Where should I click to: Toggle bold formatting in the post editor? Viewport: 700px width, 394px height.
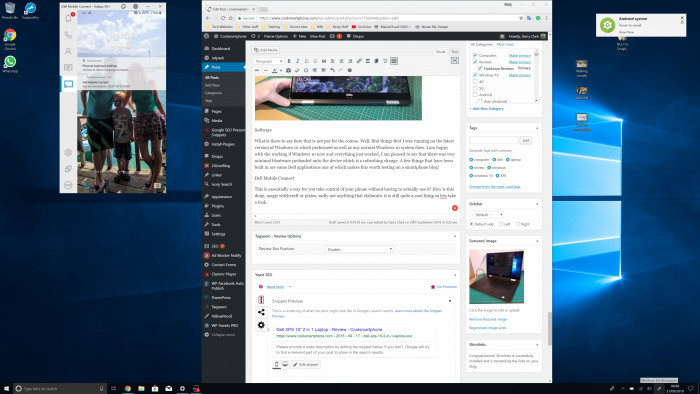(289, 61)
